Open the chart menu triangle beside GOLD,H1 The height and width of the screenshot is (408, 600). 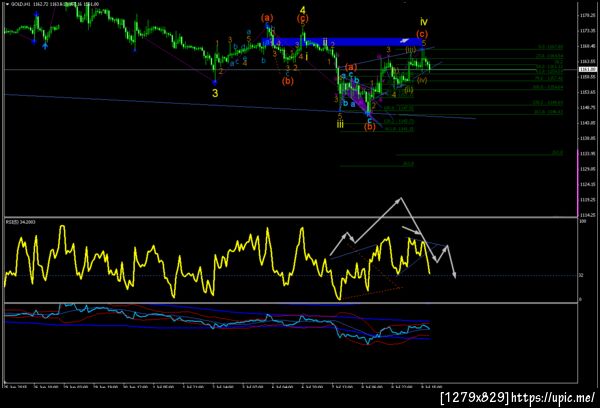click(7, 4)
